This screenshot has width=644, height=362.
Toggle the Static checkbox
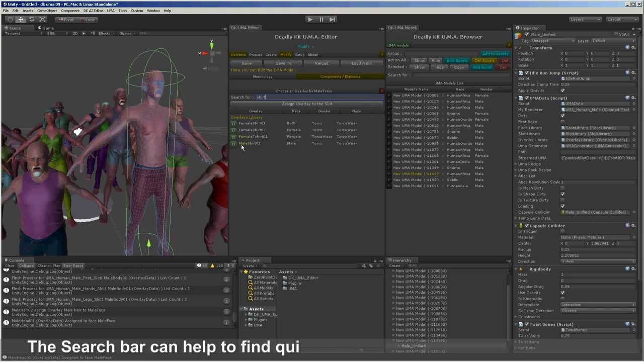[616, 34]
